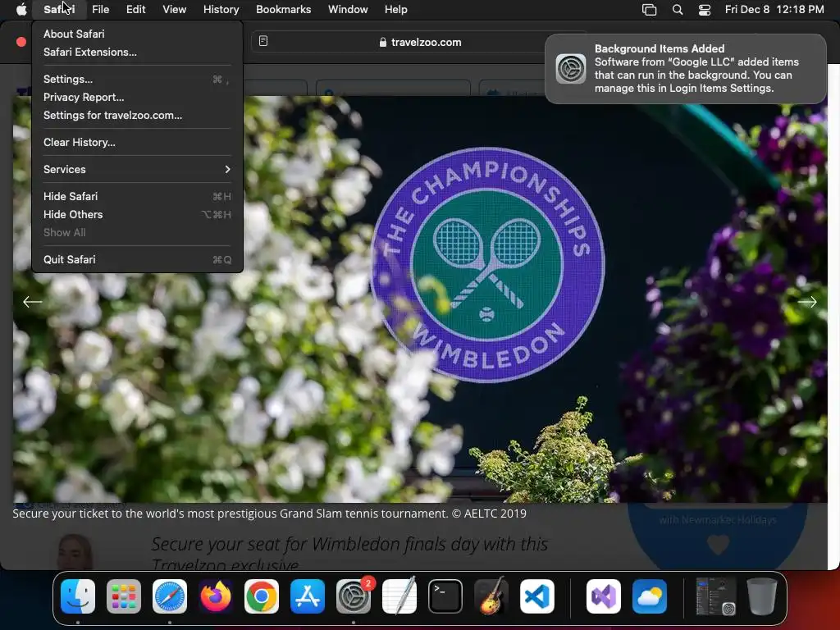
Task: Close the Safari window with the red button
Action: pos(21,42)
